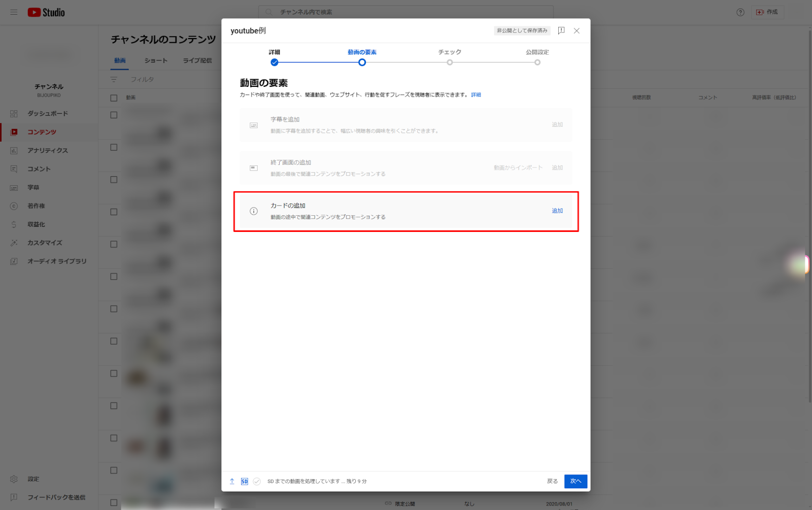
Task: Open the hamburger menu next to the Studio logo
Action: 14,12
